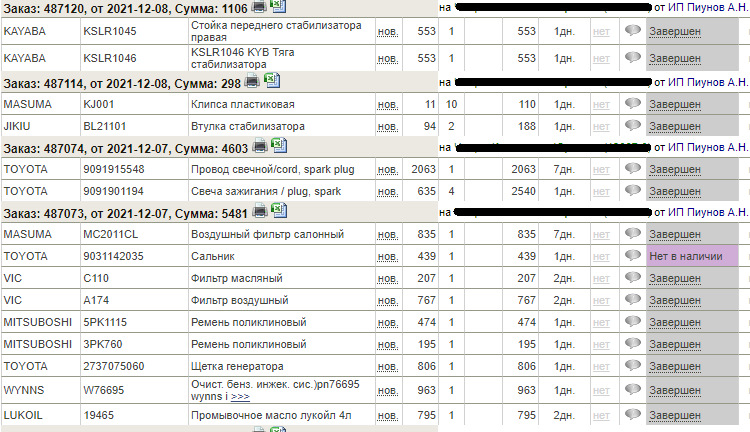Select part number KSLR1045 cell
Viewport: 750px width, 432px height.
click(134, 31)
